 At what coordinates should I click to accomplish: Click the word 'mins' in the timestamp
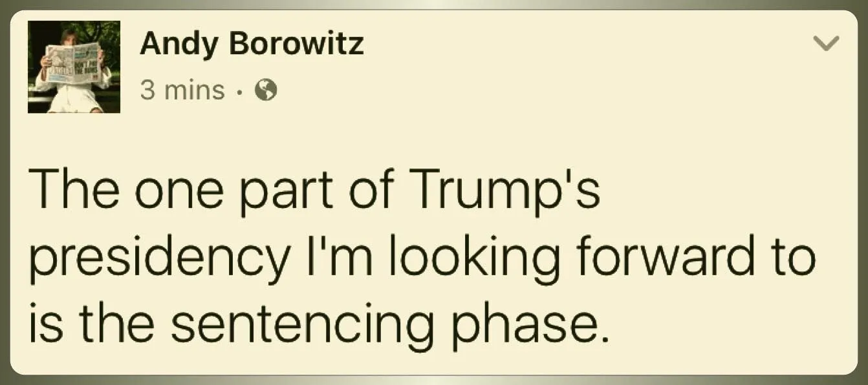(x=195, y=90)
